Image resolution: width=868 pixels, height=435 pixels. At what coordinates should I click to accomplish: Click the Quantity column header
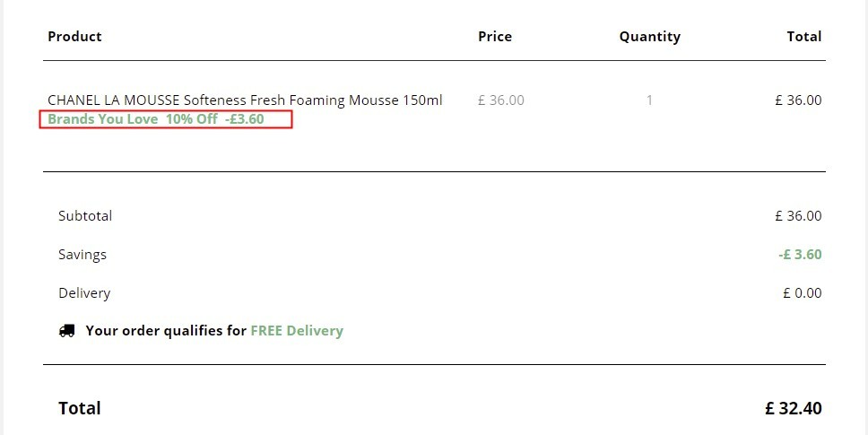[x=650, y=37]
